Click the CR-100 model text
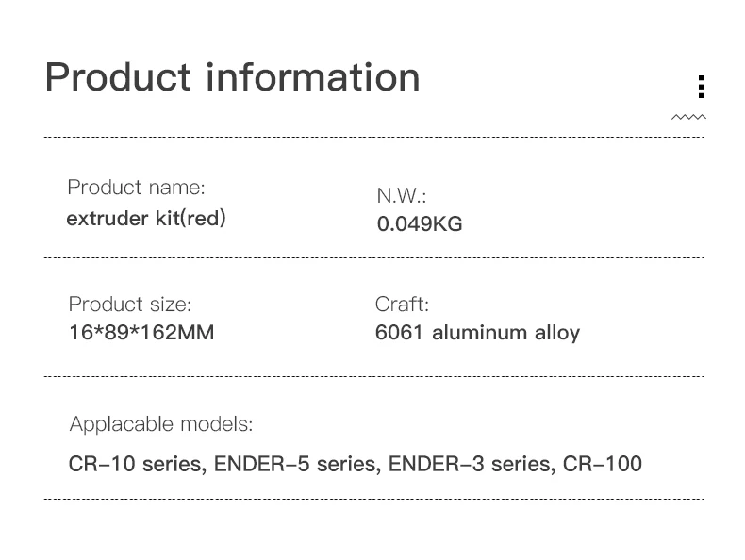 (603, 464)
